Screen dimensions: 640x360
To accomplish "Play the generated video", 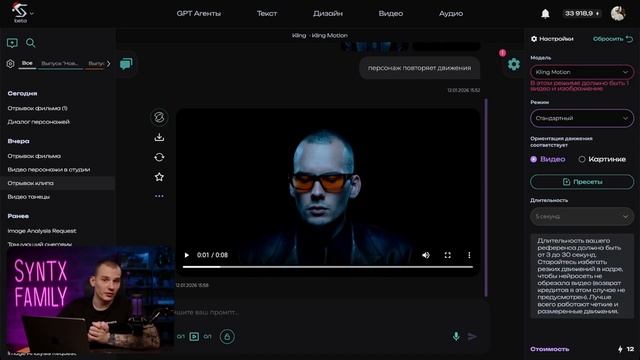I will coord(187,255).
